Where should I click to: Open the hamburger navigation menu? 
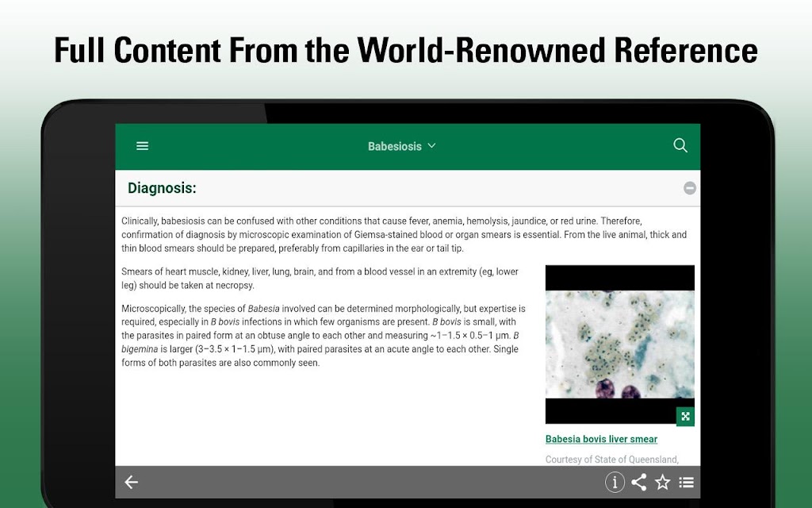[143, 146]
